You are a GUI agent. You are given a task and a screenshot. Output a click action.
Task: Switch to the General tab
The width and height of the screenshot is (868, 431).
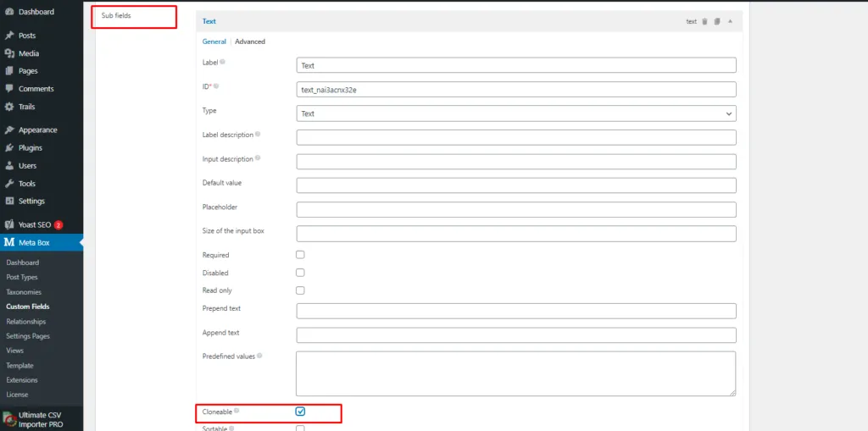[214, 41]
